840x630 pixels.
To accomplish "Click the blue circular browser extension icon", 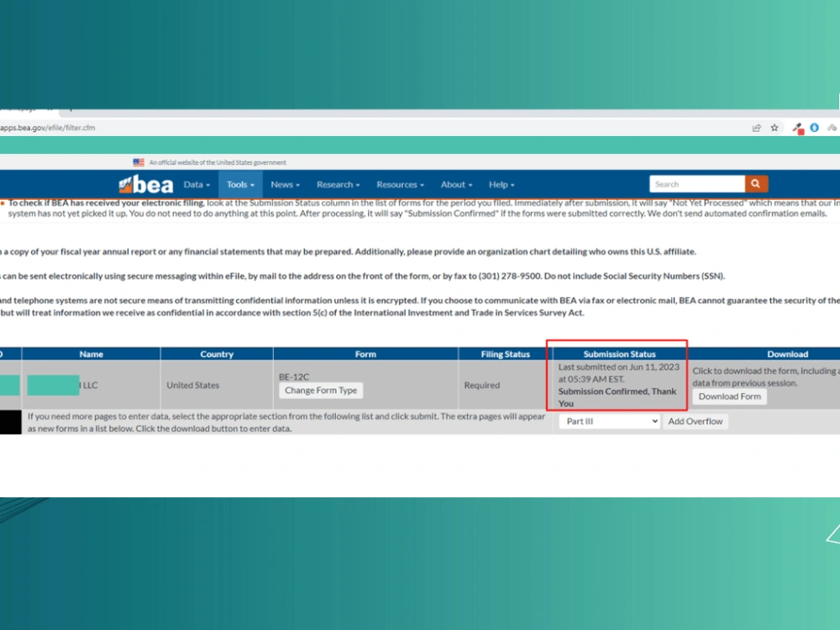I will tap(815, 128).
